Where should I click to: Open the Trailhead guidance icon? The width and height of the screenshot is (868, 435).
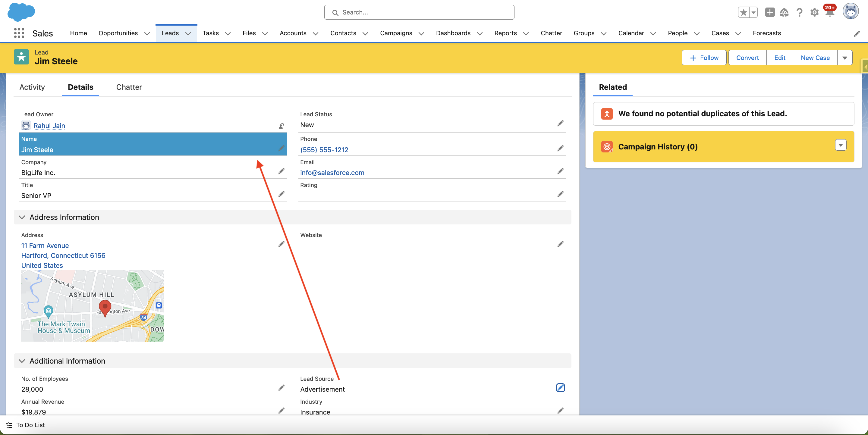(784, 12)
